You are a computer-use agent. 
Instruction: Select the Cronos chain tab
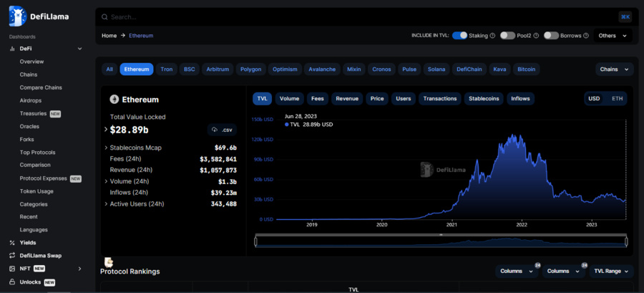click(381, 69)
